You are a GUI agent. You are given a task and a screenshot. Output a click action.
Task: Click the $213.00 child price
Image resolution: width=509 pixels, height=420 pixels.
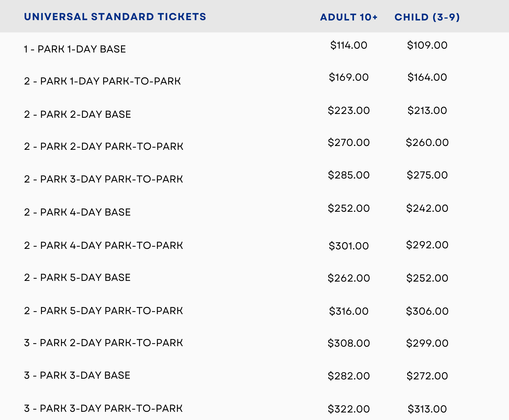(x=427, y=111)
